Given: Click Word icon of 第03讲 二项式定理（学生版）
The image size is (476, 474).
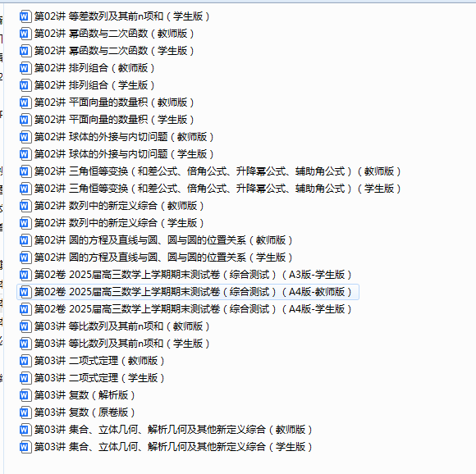Looking at the screenshot, I should [x=25, y=378].
